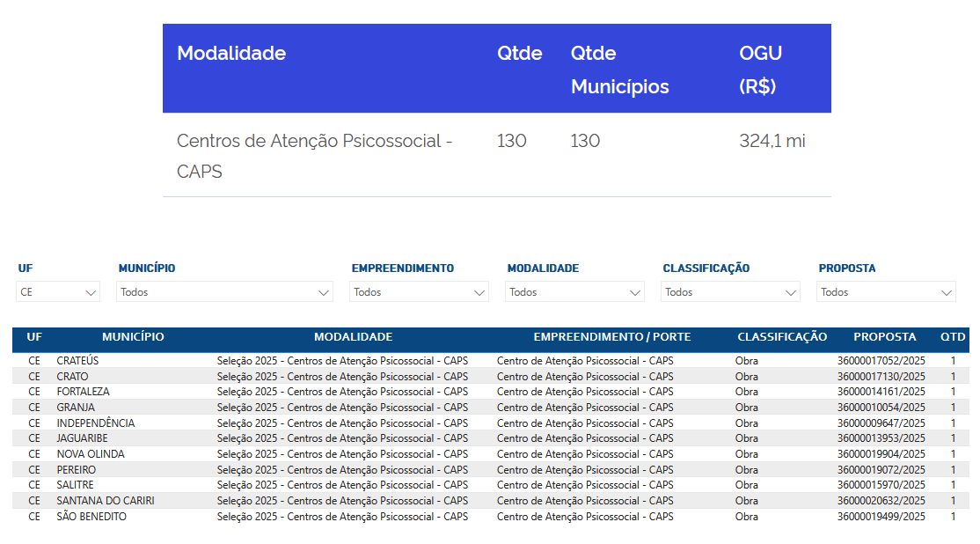
Task: Click the QTD column header
Action: pyautogui.click(x=952, y=337)
